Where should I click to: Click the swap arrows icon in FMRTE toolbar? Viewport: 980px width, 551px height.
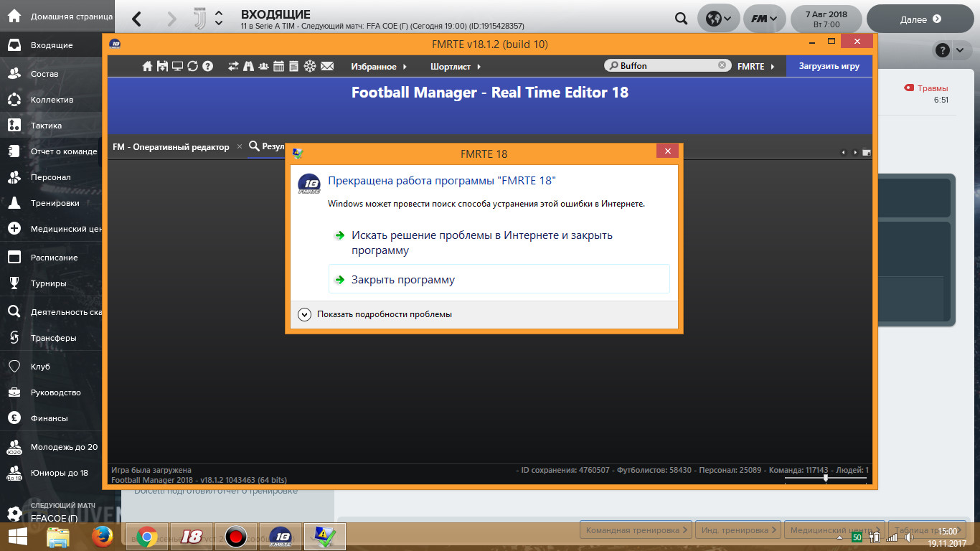click(233, 66)
